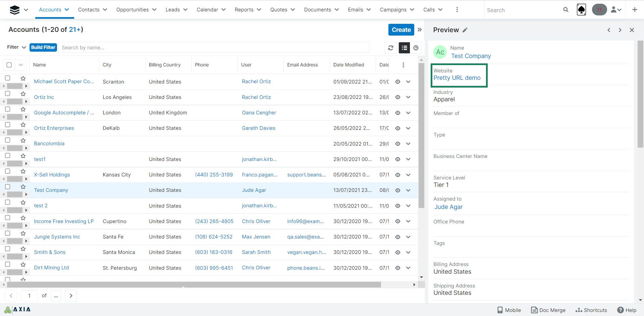Click the plus quick create icon
The height and width of the screenshot is (316, 644).
635,10
